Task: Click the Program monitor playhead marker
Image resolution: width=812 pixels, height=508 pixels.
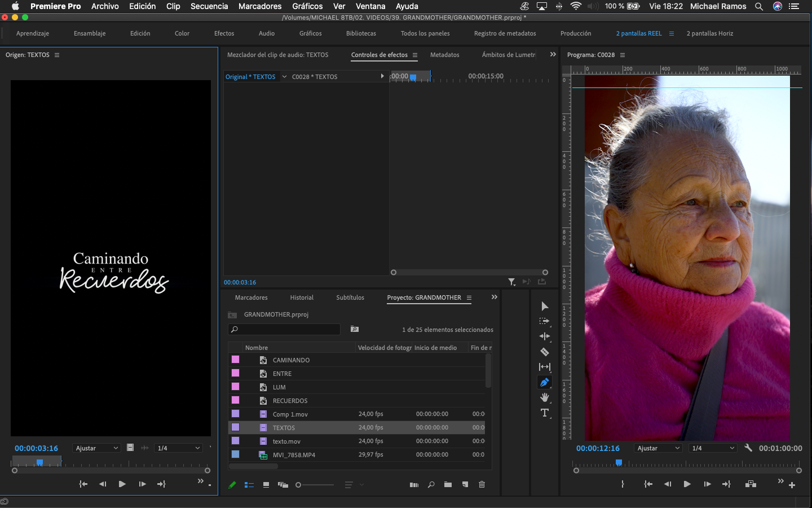Action: pos(619,463)
